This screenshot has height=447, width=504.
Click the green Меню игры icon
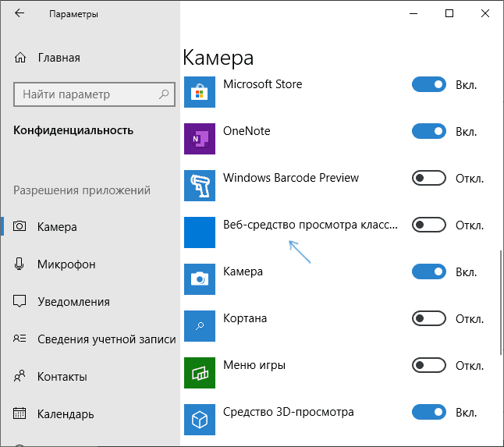coord(200,373)
